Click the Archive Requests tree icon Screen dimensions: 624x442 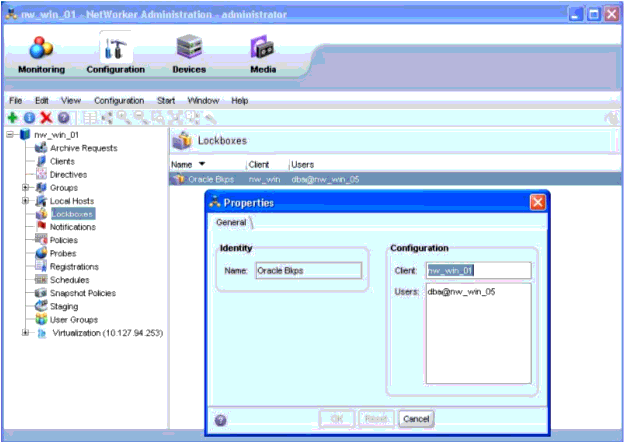[x=41, y=148]
